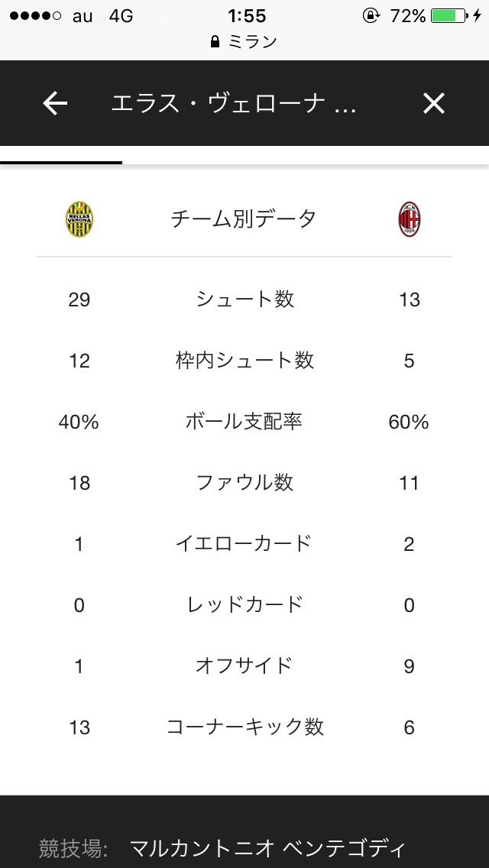Image resolution: width=489 pixels, height=868 pixels.
Task: Tap the battery status icon
Action: [449, 15]
